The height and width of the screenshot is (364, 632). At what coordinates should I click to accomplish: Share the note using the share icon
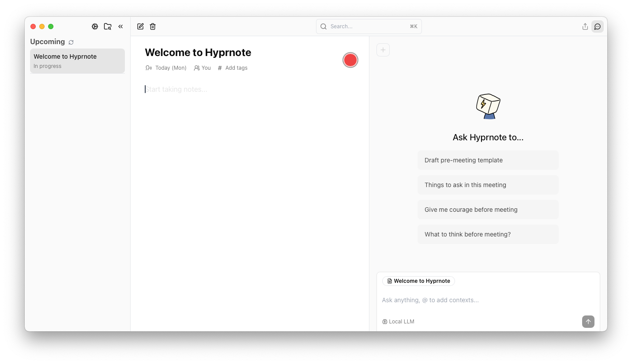(x=585, y=26)
